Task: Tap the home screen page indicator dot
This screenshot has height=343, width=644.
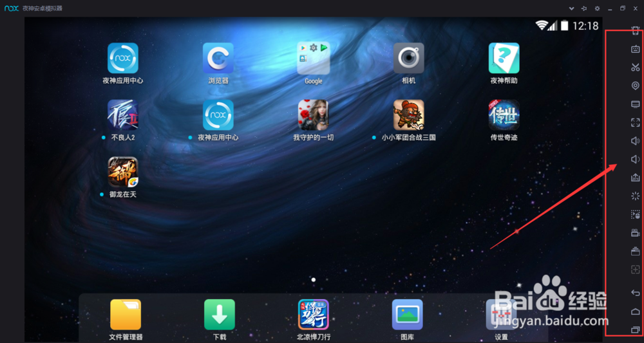Action: click(x=314, y=280)
